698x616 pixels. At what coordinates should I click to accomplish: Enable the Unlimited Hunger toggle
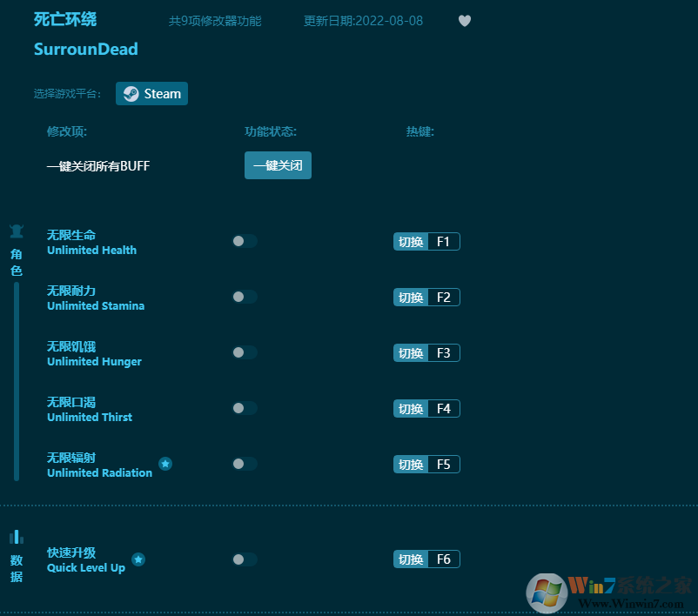click(x=244, y=352)
